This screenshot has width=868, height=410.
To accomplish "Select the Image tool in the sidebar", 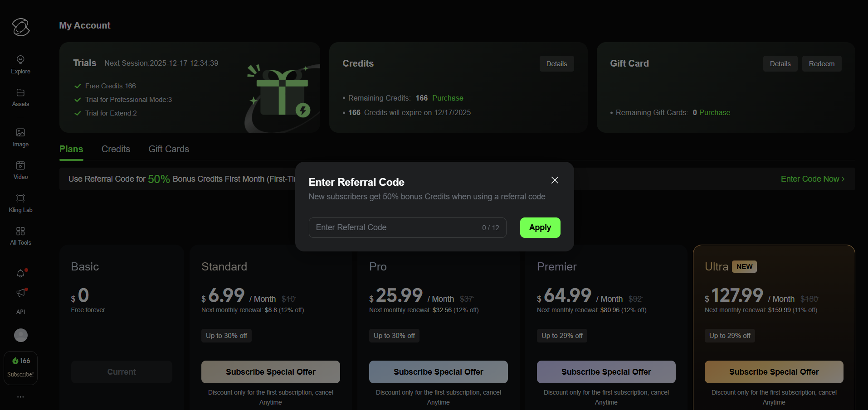I will [20, 137].
